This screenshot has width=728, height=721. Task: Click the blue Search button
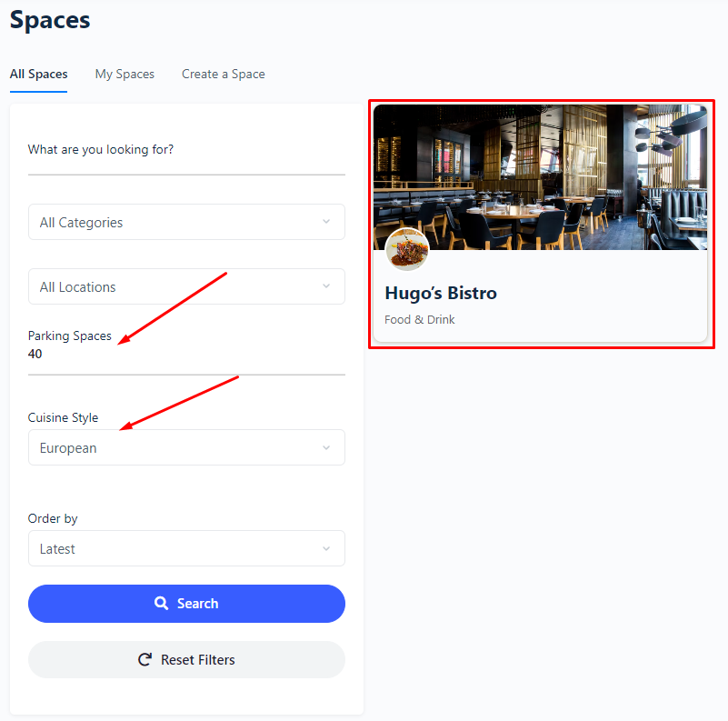pos(186,604)
